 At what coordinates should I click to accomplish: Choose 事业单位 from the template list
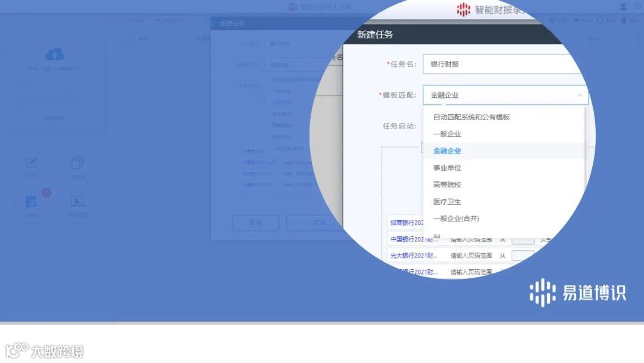(447, 168)
